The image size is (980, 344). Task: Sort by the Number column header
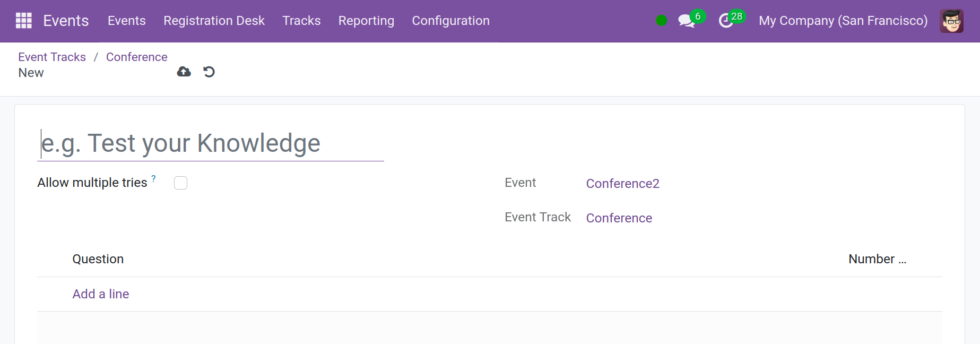click(x=877, y=259)
